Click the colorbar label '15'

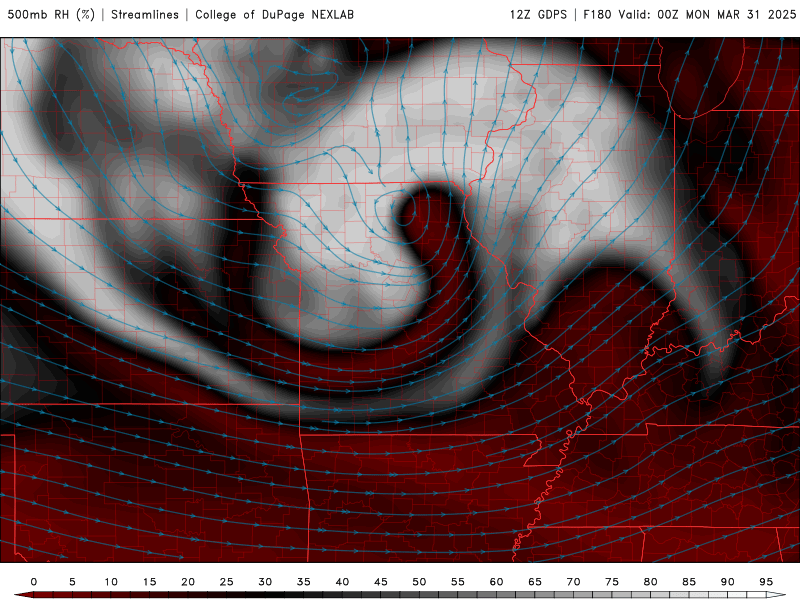click(x=149, y=582)
